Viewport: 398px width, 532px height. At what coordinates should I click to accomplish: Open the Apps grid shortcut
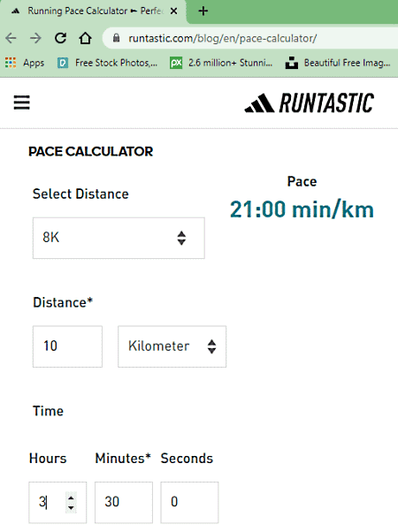tap(25, 63)
